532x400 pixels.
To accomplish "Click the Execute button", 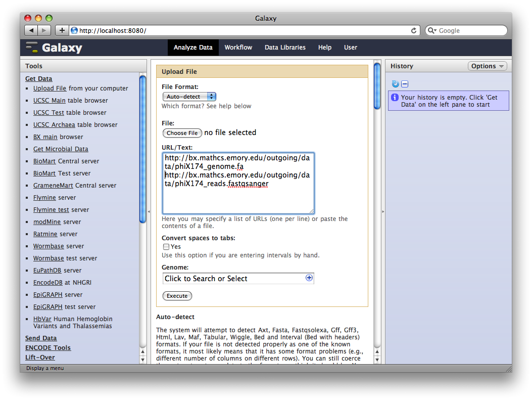I will coord(177,296).
